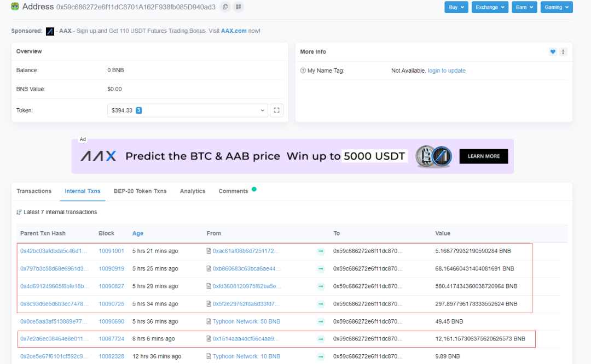Click the AAX.com sponsored link
The height and width of the screenshot is (364, 591).
[x=234, y=31]
